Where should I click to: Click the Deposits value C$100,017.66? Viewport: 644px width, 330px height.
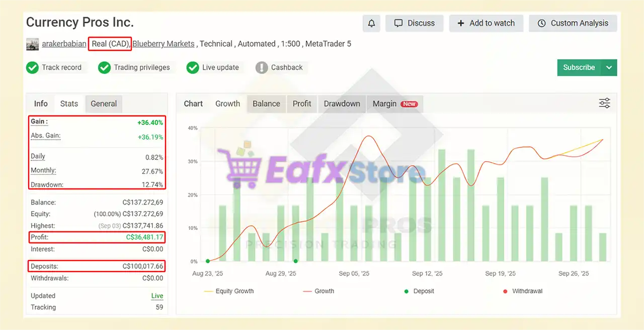tap(143, 266)
